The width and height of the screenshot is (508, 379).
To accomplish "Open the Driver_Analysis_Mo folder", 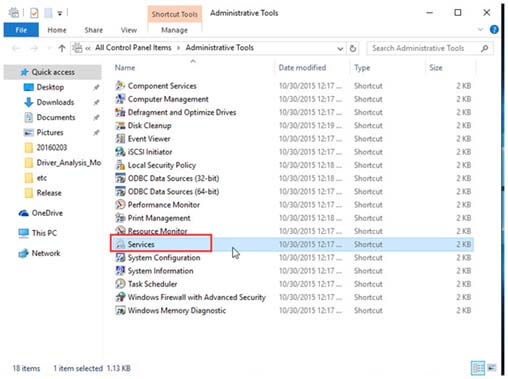I will click(x=69, y=163).
